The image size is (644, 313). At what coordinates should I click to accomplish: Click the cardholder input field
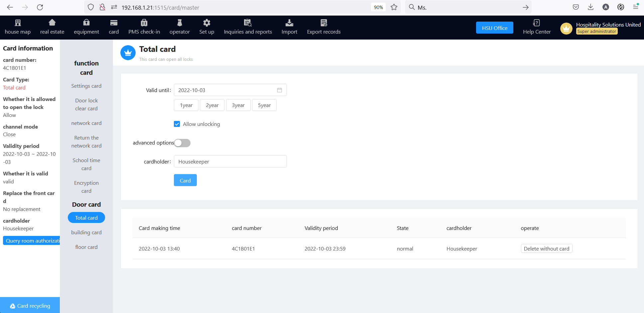pyautogui.click(x=230, y=161)
